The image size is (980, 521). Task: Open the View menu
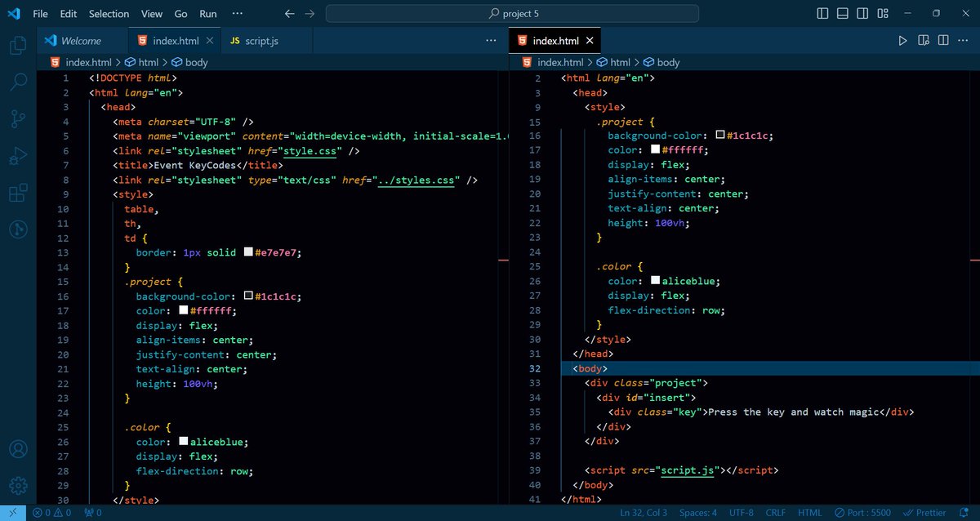click(x=152, y=14)
